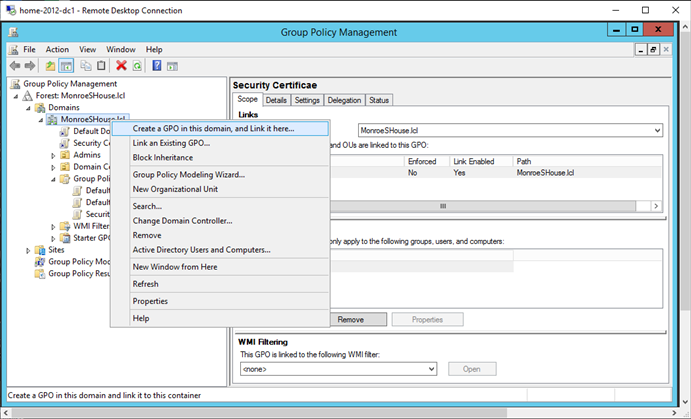Choose 'Link an Existing GPO...' from context menu
This screenshot has width=691, height=419.
click(171, 143)
